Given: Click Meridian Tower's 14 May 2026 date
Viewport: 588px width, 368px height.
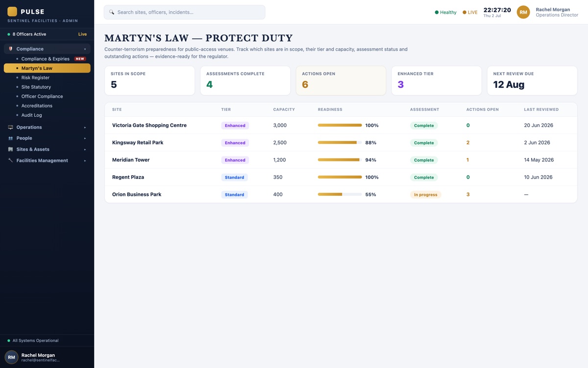Looking at the screenshot, I should (539, 160).
